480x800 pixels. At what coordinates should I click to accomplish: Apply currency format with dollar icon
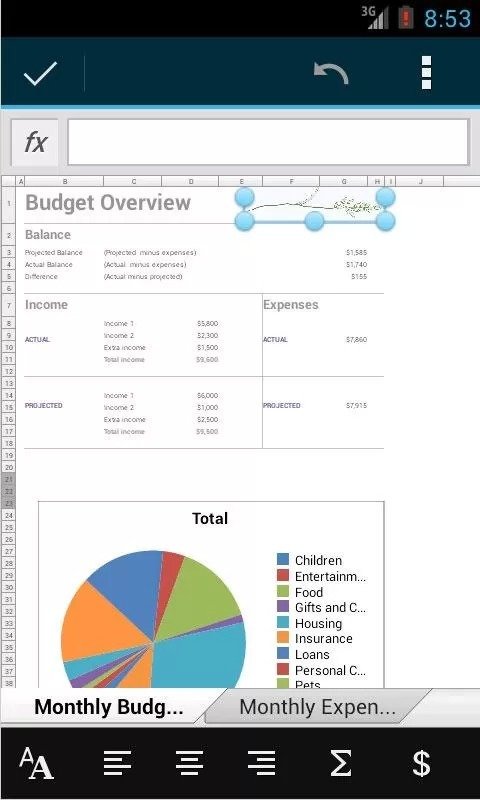coord(421,763)
